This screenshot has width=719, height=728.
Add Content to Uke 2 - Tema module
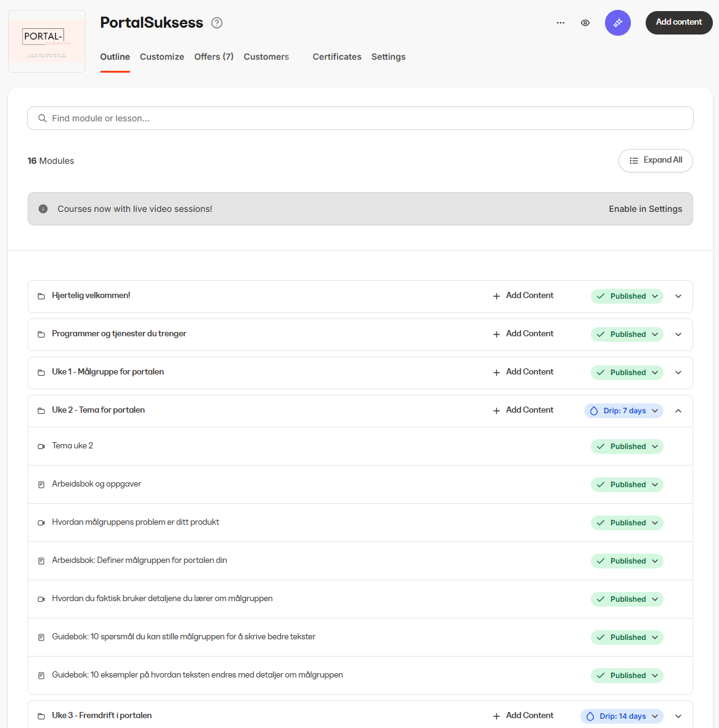tap(523, 410)
